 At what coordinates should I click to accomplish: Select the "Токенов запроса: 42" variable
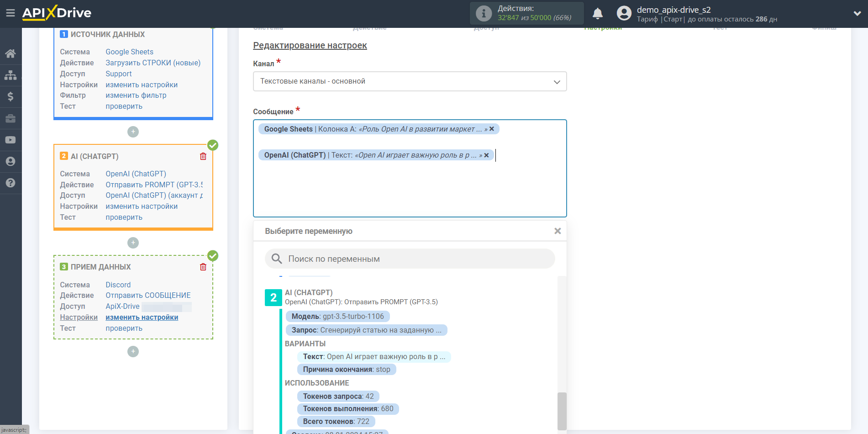click(338, 396)
